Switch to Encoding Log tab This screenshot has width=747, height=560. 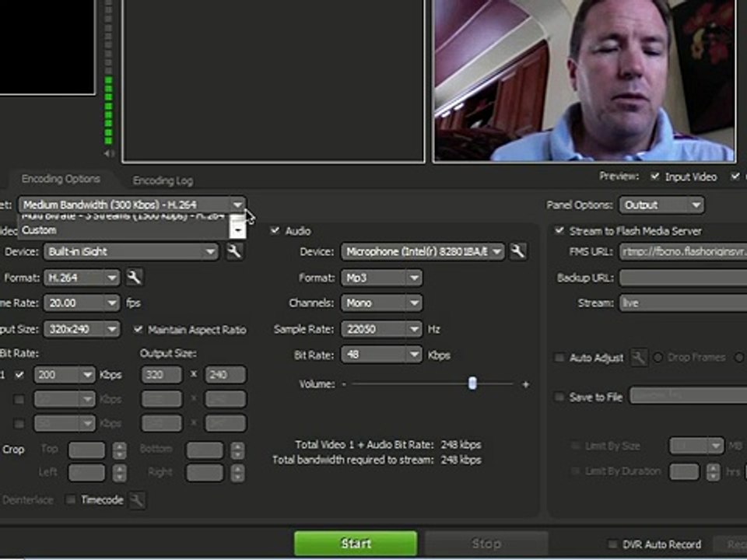coord(163,180)
